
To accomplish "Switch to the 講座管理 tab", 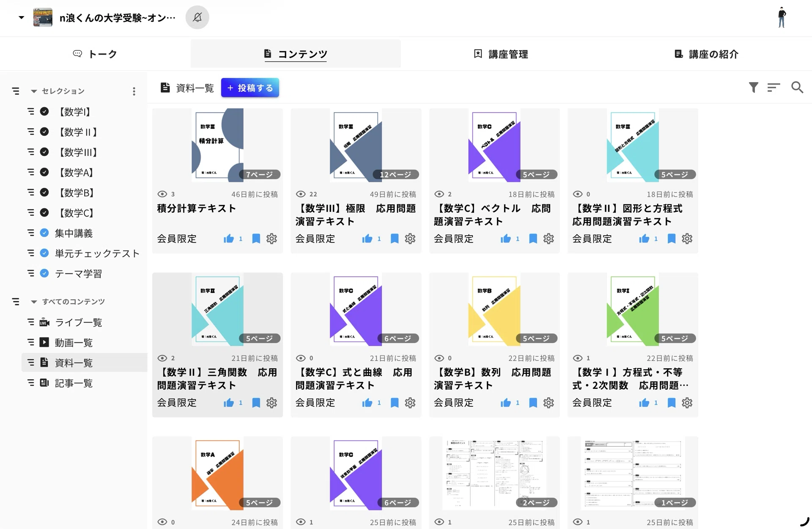I will tap(501, 54).
